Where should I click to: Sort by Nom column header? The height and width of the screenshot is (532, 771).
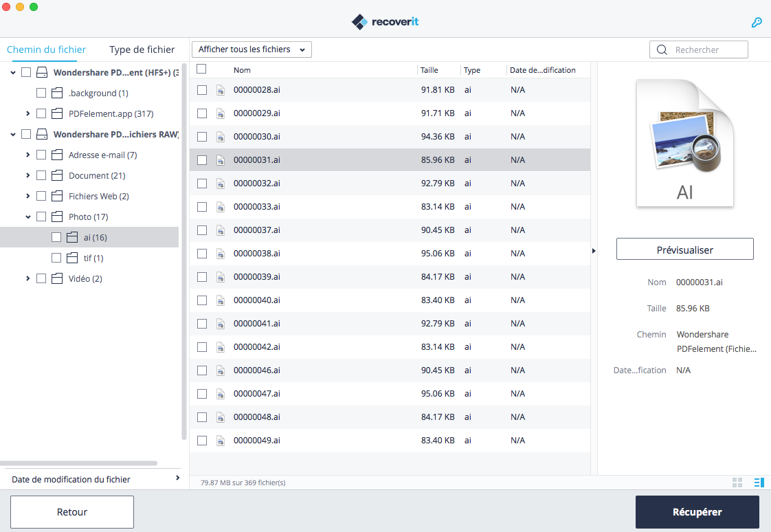(x=242, y=70)
